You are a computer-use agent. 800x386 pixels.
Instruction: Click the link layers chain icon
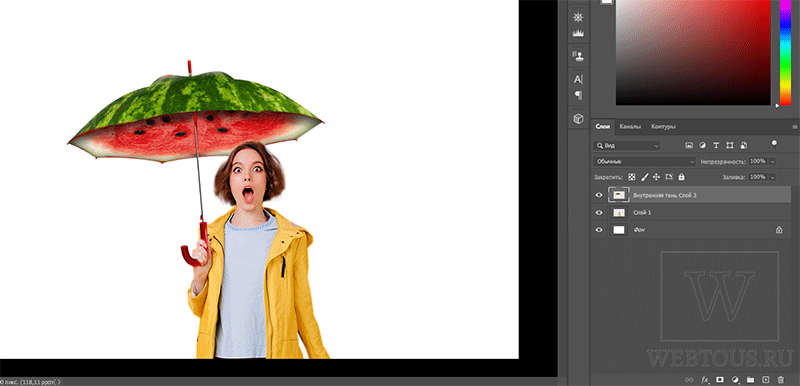click(x=690, y=379)
